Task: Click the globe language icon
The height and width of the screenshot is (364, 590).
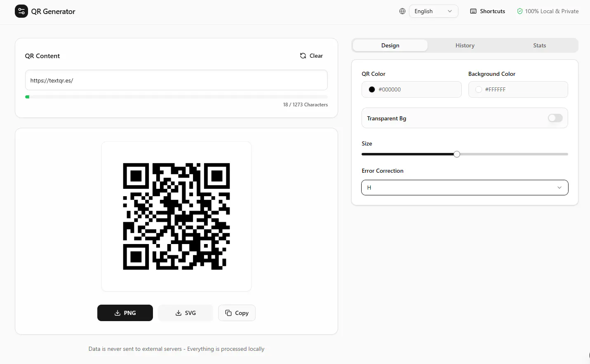Action: 402,11
